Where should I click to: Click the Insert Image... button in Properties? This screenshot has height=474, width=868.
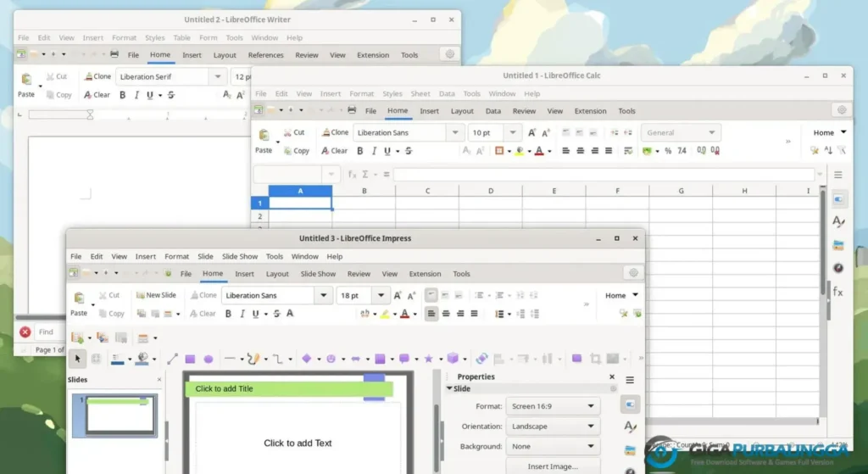[553, 466]
